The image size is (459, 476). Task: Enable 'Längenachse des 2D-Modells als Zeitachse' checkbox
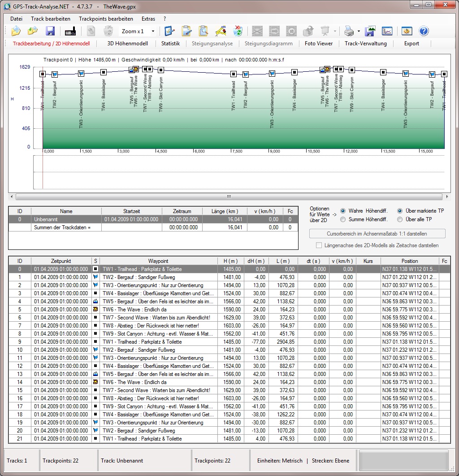tap(319, 245)
